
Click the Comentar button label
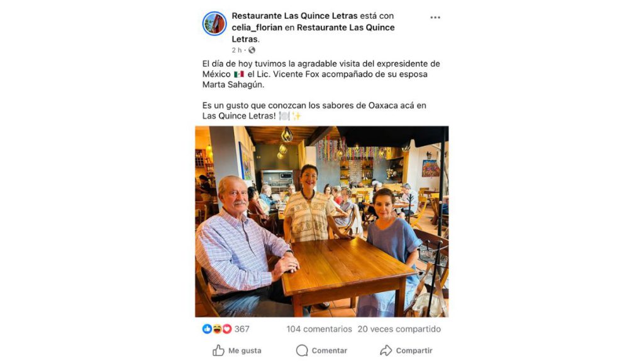coord(330,351)
